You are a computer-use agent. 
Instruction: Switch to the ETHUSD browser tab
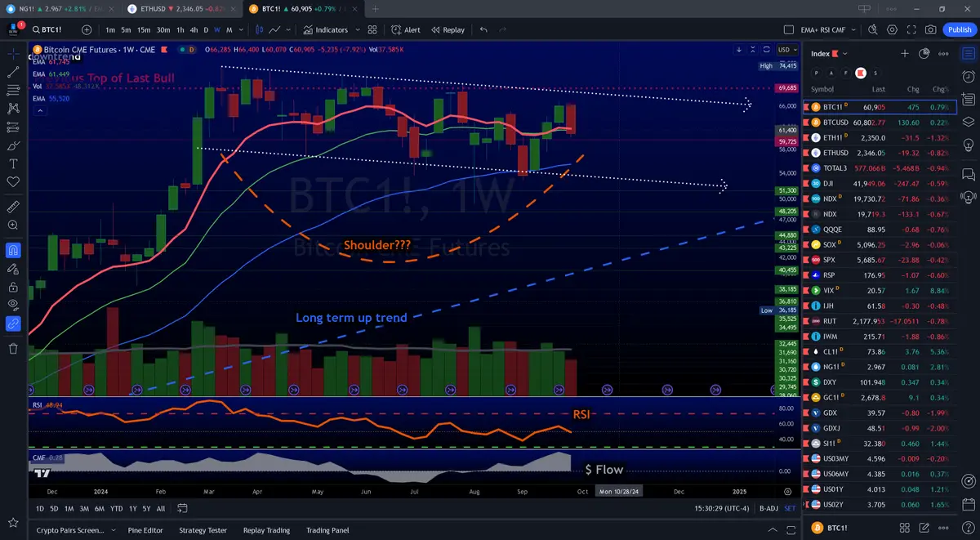coord(181,9)
